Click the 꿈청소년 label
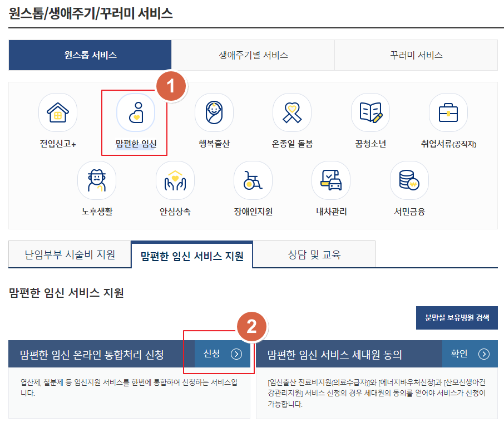 (370, 144)
